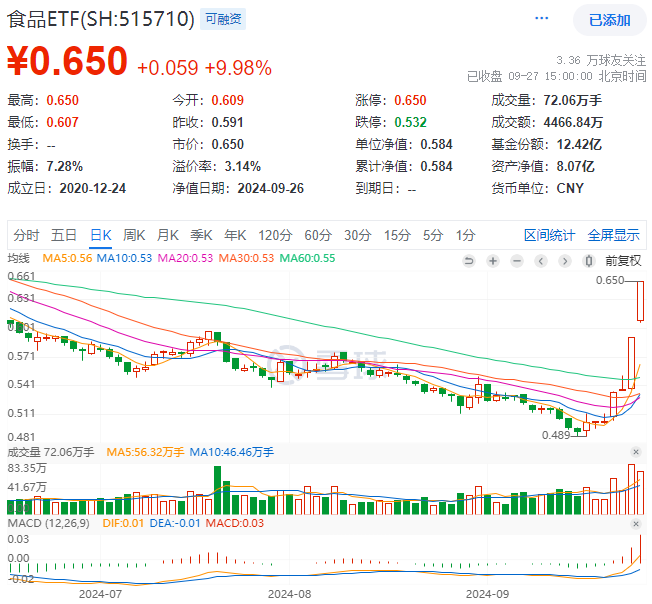Screen dimensions: 652x604
Task: Switch to the 分时 intraday tab
Action: (x=26, y=235)
